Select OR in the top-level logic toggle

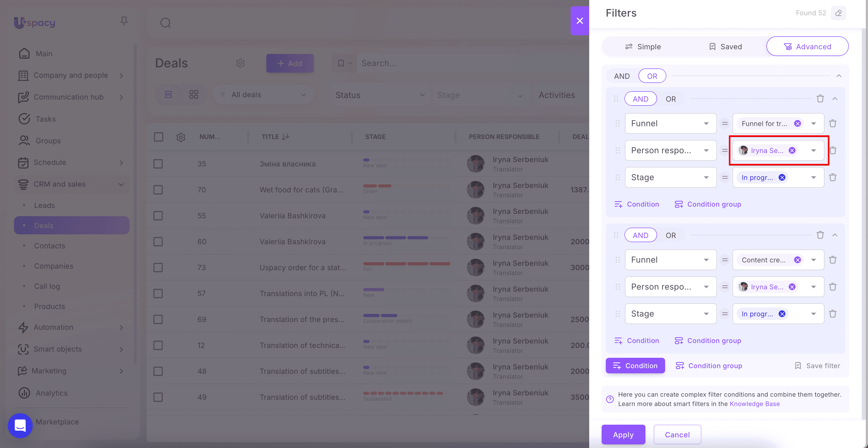pyautogui.click(x=652, y=76)
